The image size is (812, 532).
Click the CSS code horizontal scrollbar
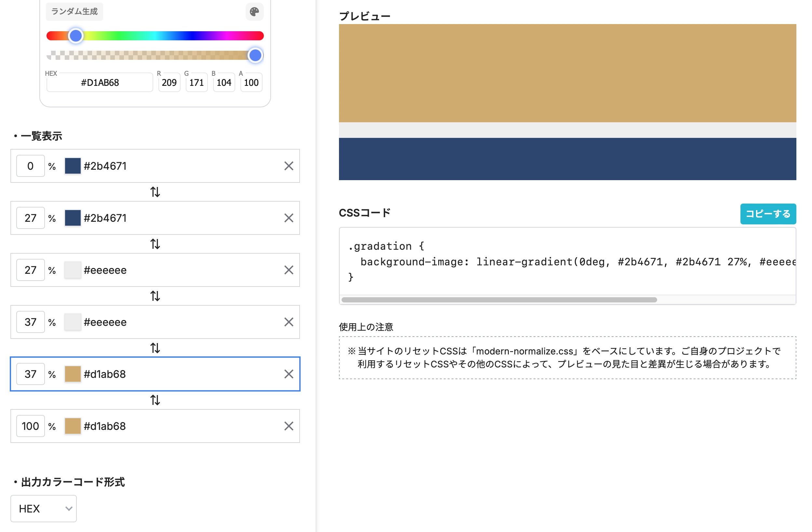(x=499, y=300)
